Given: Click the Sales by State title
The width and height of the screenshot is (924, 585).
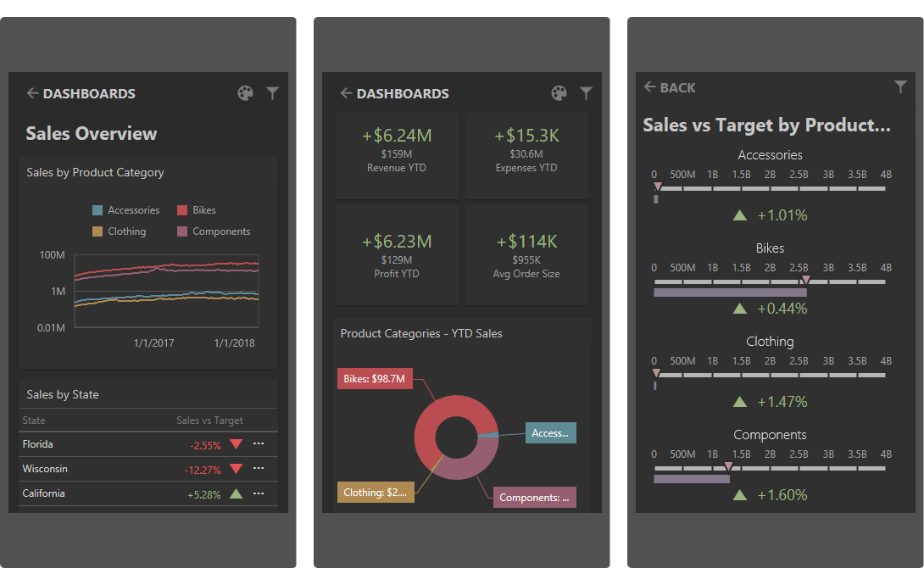Looking at the screenshot, I should (63, 395).
